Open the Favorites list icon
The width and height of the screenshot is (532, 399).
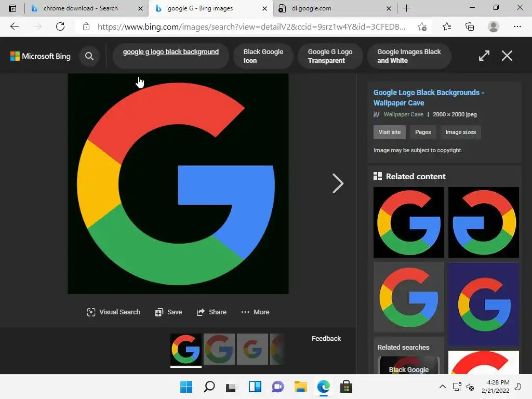point(447,26)
